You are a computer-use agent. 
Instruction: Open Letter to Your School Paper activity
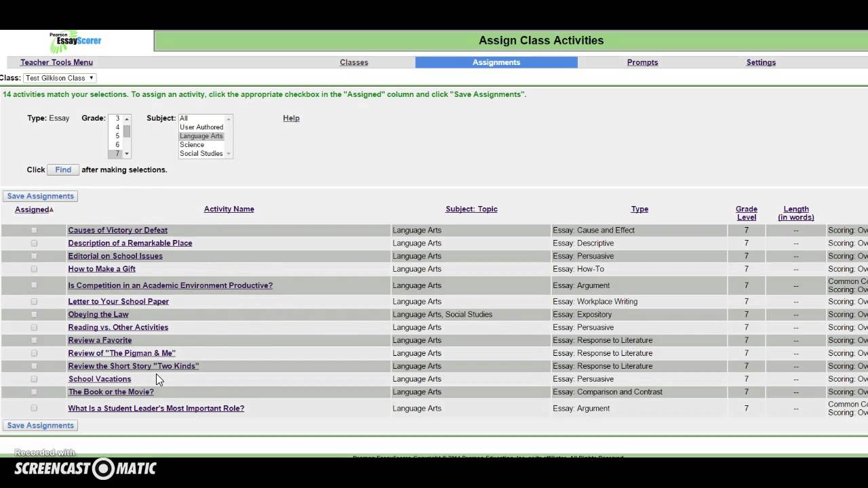click(119, 302)
